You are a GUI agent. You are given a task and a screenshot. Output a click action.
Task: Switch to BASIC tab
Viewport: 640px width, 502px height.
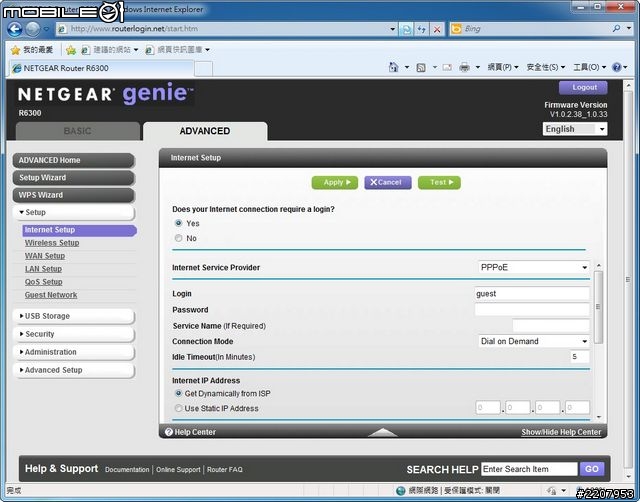click(78, 131)
